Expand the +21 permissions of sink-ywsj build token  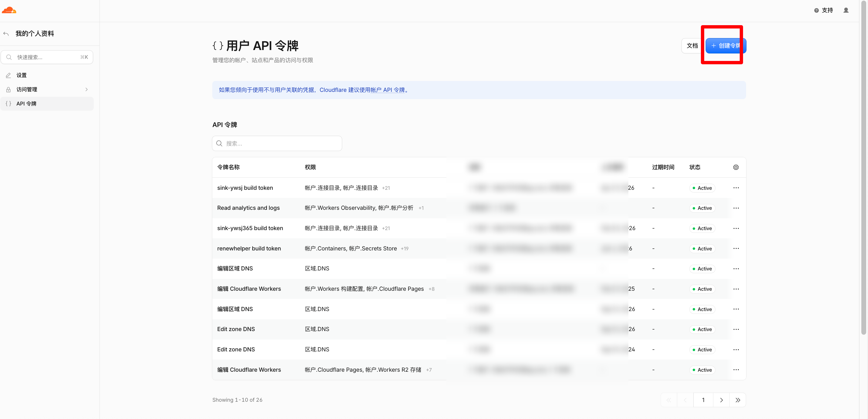[x=386, y=188]
